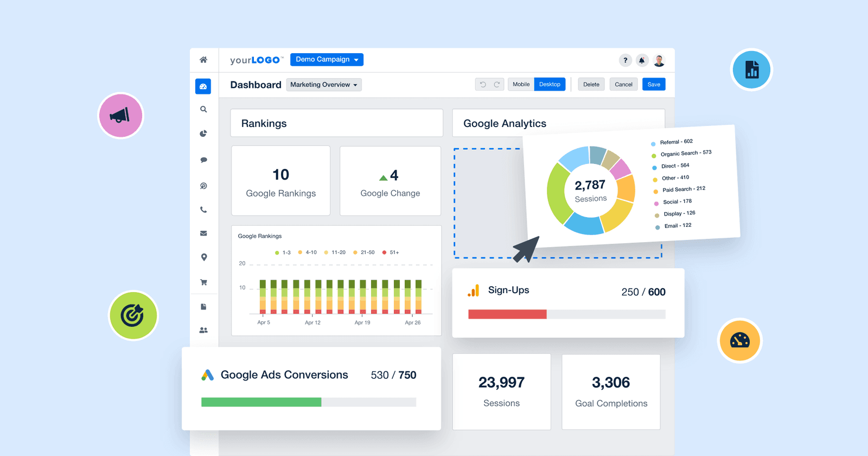This screenshot has height=456, width=868.
Task: Open the notifications bell icon
Action: point(642,60)
